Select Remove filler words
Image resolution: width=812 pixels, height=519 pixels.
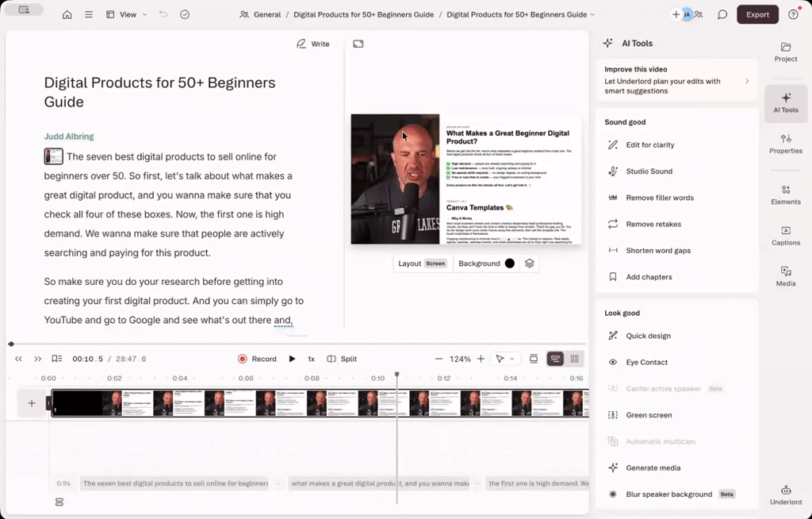point(660,198)
